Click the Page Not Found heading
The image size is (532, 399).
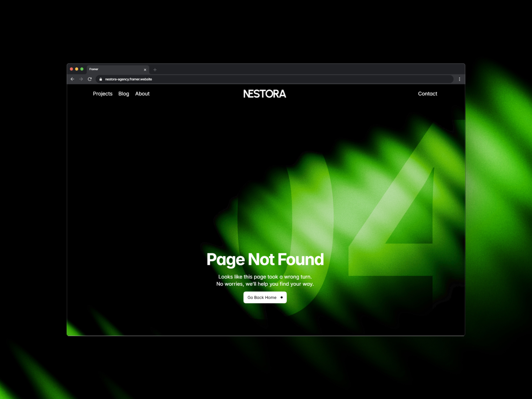pos(265,260)
